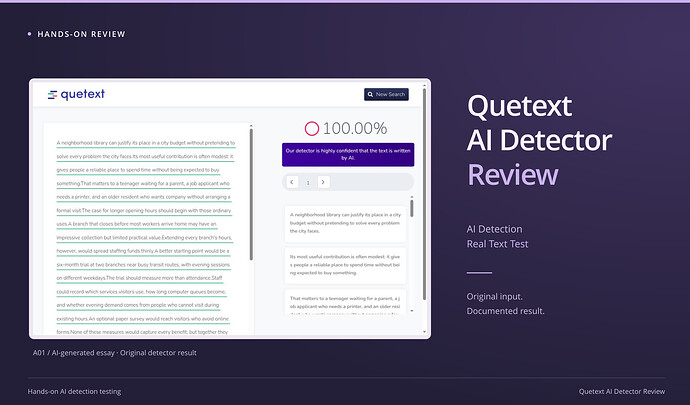Click the 'AI Detection Real Text Test' subtitle
The height and width of the screenshot is (405, 690).
[497, 236]
